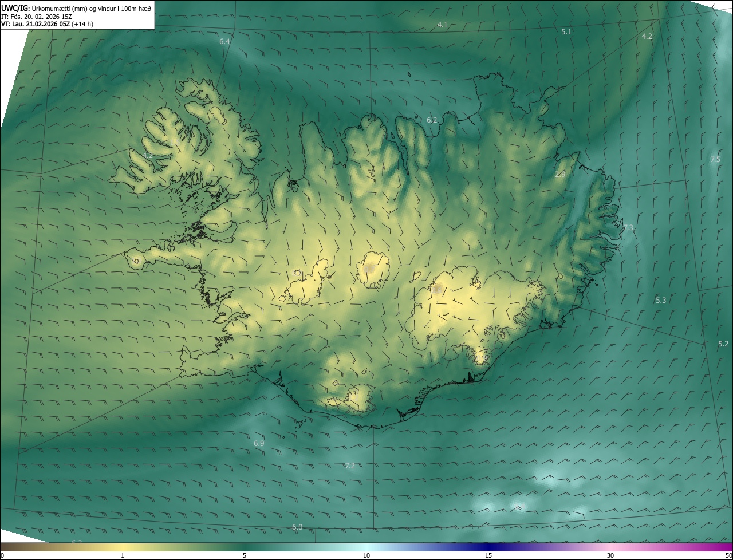The width and height of the screenshot is (733, 560).
Task: Select the valid time 'VT: Lau. 21.02.2026 05Z (+14 h)'
Action: (48, 24)
